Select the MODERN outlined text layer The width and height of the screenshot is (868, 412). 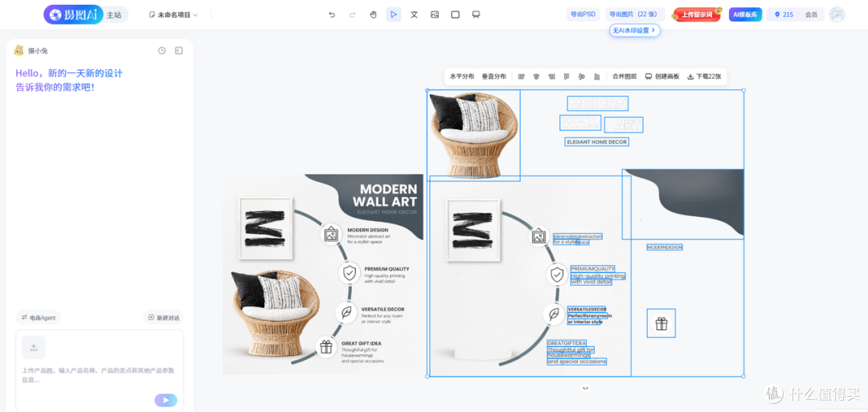(x=598, y=104)
